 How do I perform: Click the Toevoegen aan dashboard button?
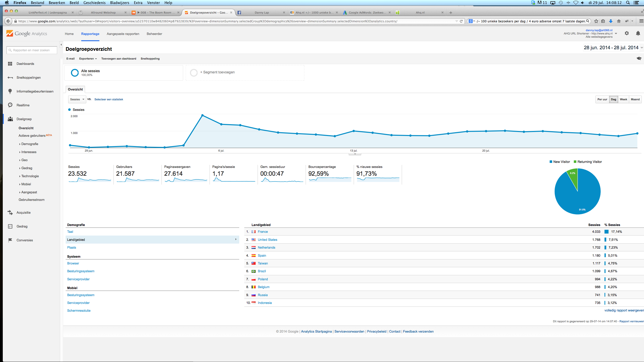click(119, 58)
